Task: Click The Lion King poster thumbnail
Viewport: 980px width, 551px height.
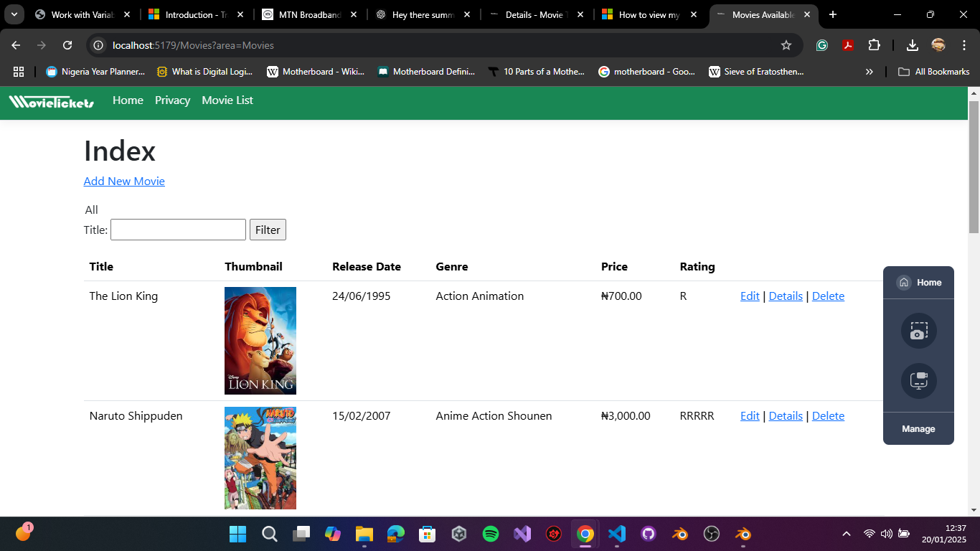Action: 260,341
